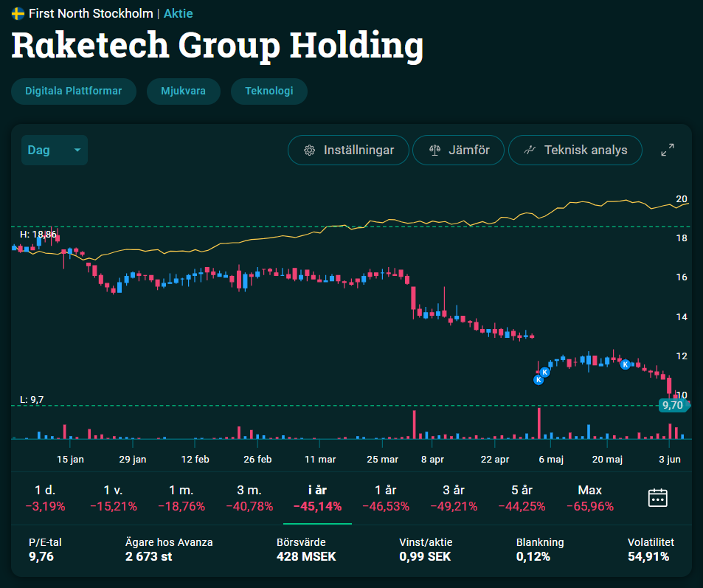
Task: Click the scales icon in Jämför
Action: point(435,151)
